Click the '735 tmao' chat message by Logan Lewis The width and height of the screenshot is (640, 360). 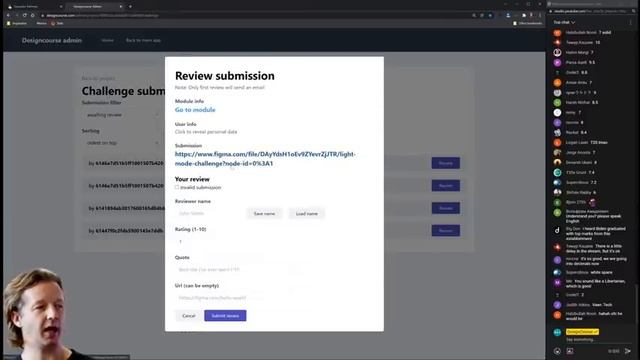tap(599, 142)
